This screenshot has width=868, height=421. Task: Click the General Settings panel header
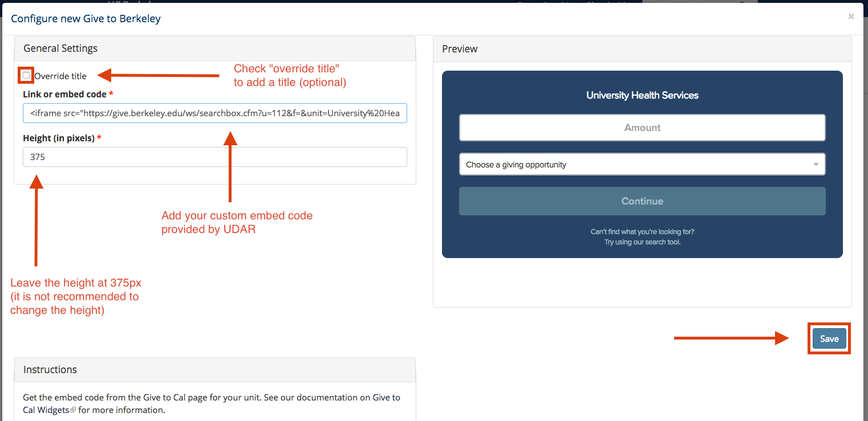pyautogui.click(x=215, y=48)
